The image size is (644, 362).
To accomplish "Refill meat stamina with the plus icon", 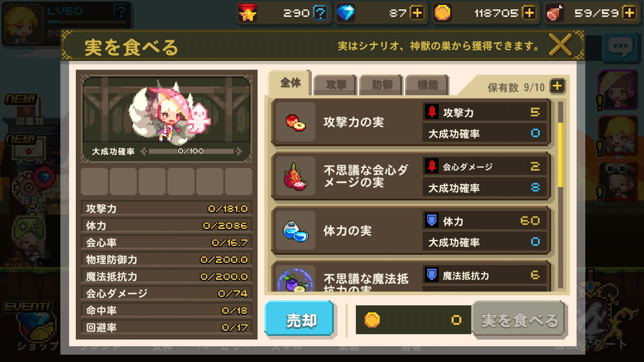I will [629, 13].
